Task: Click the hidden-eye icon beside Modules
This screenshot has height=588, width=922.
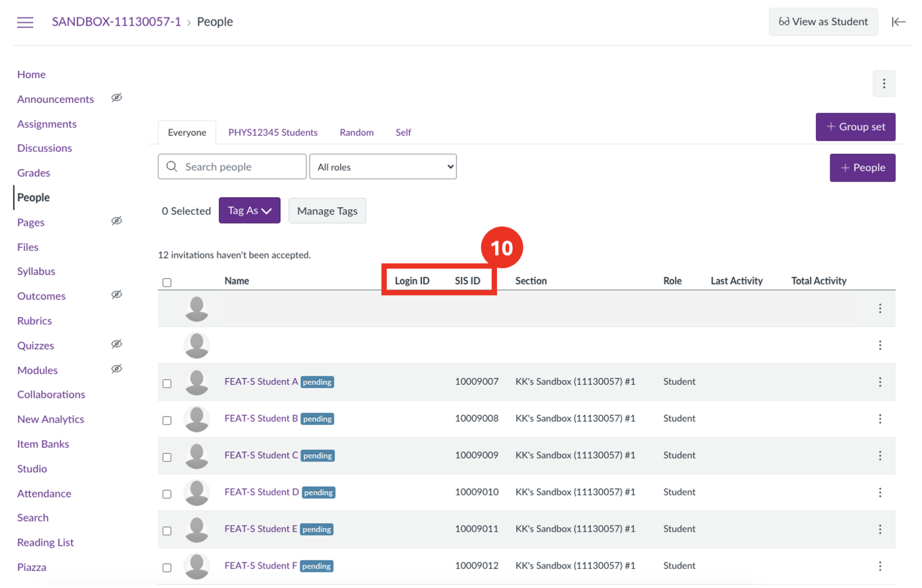Action: pos(117,368)
